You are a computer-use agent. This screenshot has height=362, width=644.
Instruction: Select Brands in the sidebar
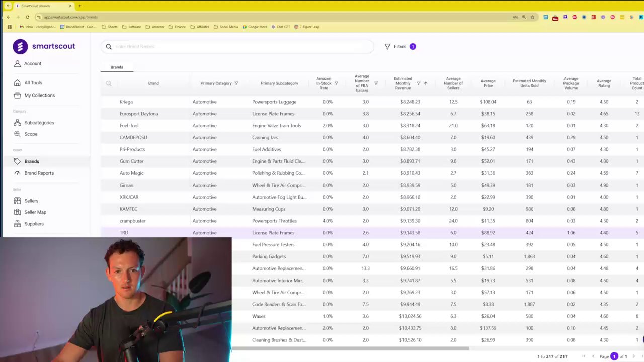32,161
